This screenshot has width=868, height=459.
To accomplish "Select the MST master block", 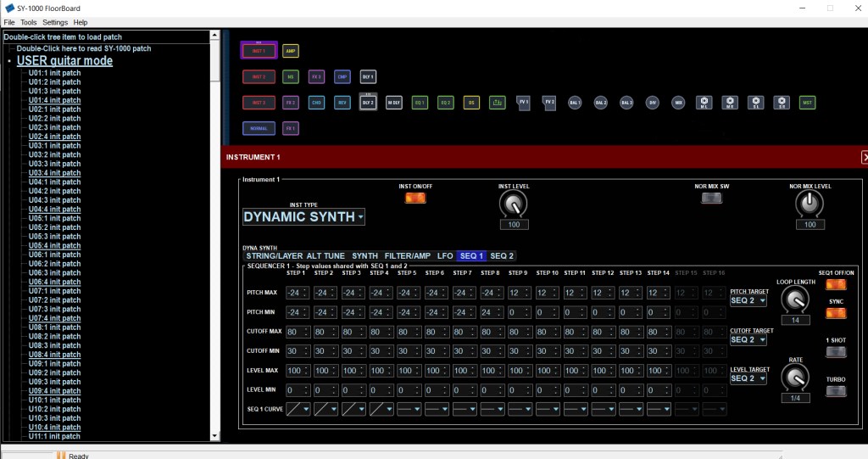I will click(807, 103).
